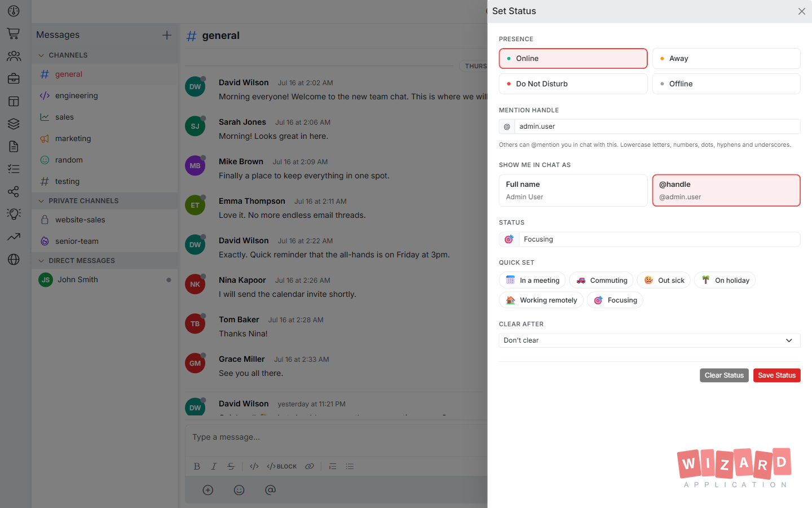Set presence to Do Not Disturb
812x508 pixels.
(x=573, y=84)
